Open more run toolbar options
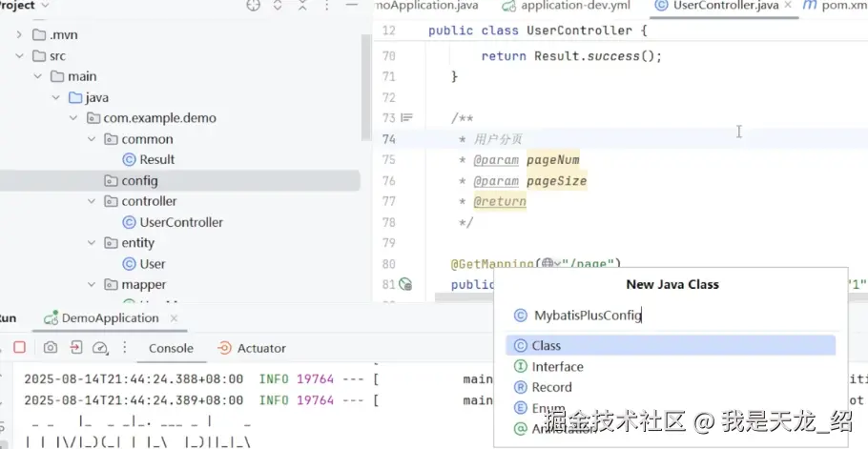Screen dimensions: 868x449 (125, 347)
